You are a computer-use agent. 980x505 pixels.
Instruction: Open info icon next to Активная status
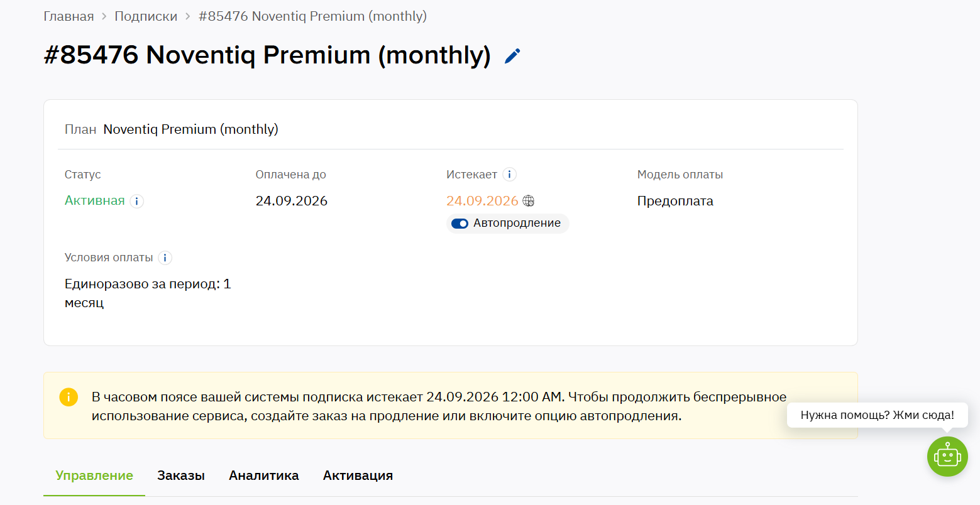137,201
